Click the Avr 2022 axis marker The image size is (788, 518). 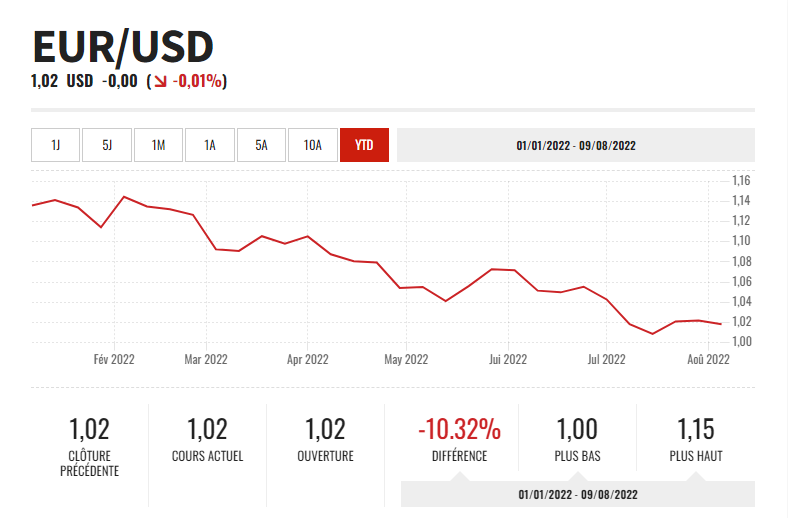tap(307, 360)
